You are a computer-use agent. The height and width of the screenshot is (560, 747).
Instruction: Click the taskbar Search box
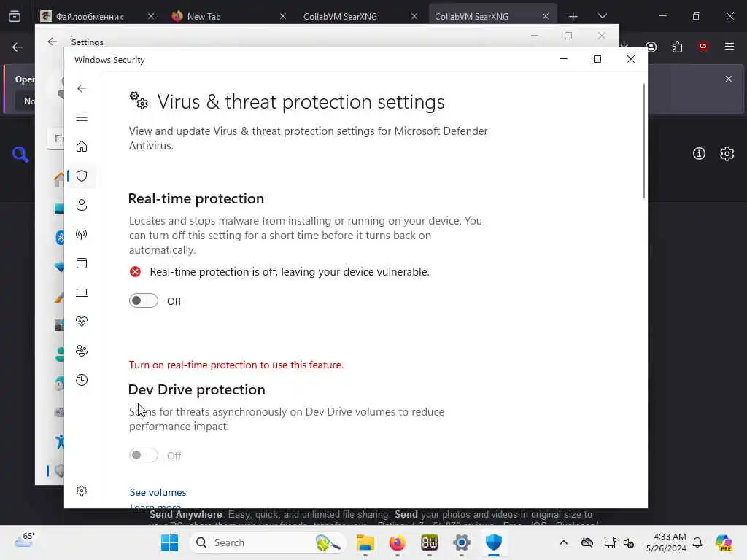click(x=267, y=542)
